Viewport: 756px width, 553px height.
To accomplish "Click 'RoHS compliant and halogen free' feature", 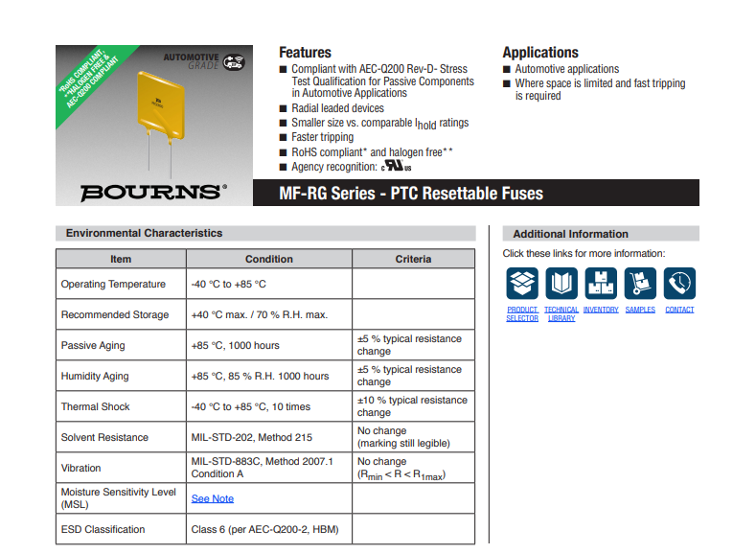I will pos(372,151).
